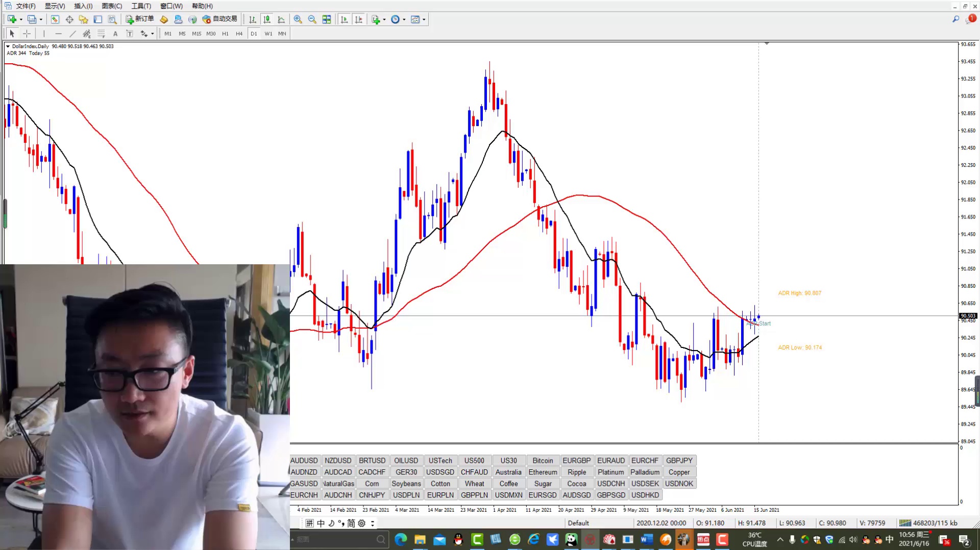Screen dimensions: 980x550
Task: Toggle chart auto scroll
Action: [x=345, y=19]
